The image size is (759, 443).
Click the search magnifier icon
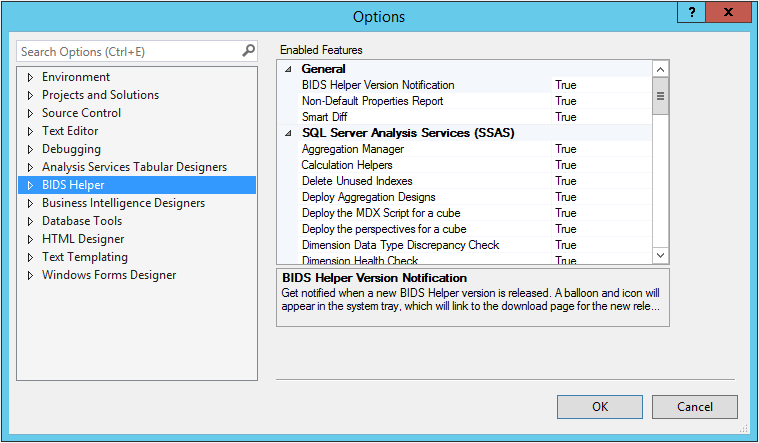248,50
